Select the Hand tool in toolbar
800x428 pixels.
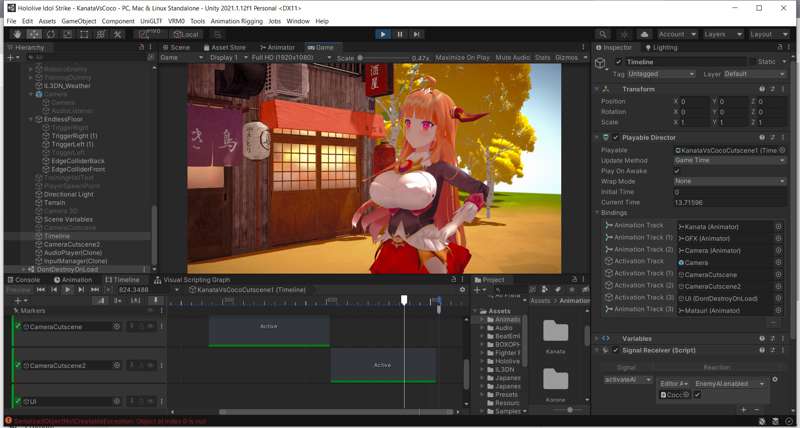[x=16, y=34]
